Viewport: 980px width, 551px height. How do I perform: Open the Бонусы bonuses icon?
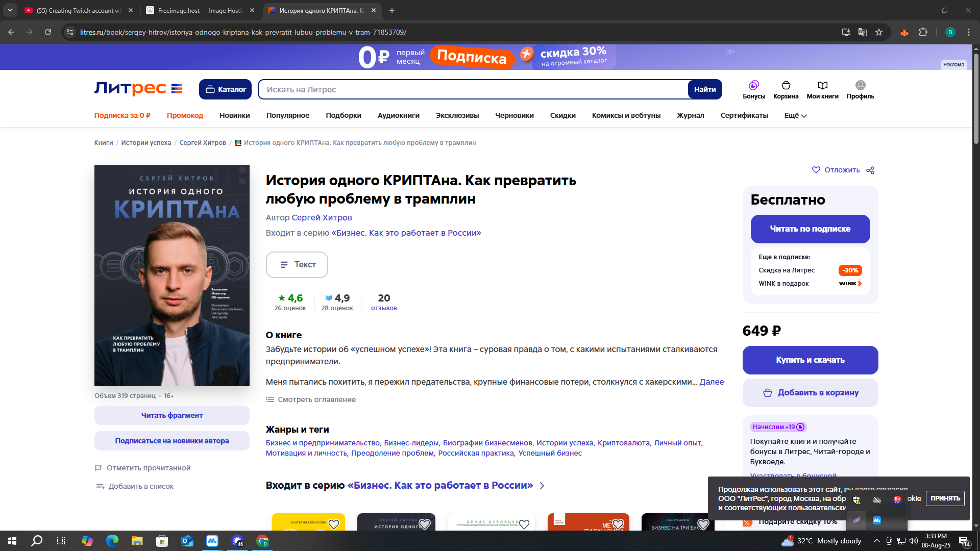click(754, 89)
